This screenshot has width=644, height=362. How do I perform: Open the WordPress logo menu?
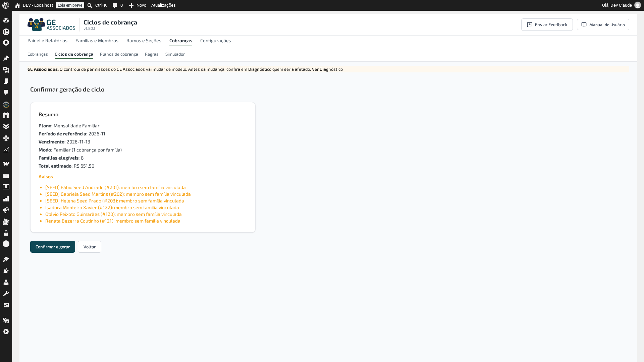pos(6,5)
